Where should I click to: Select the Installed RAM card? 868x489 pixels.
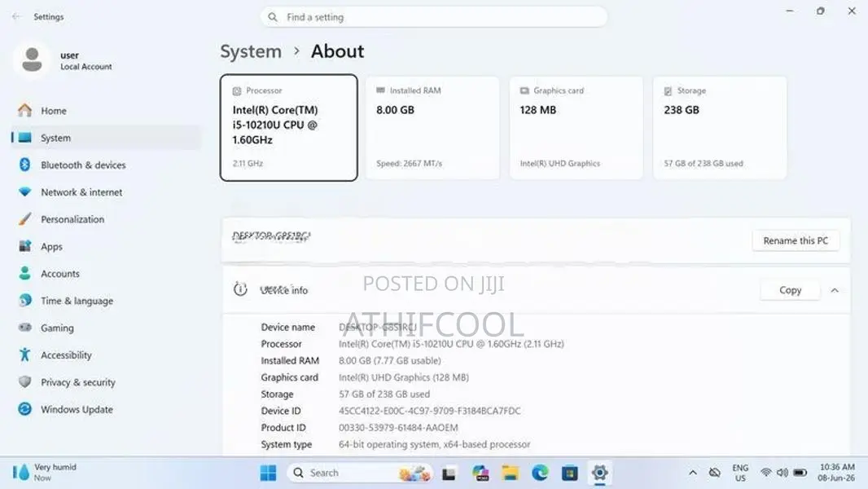[432, 127]
